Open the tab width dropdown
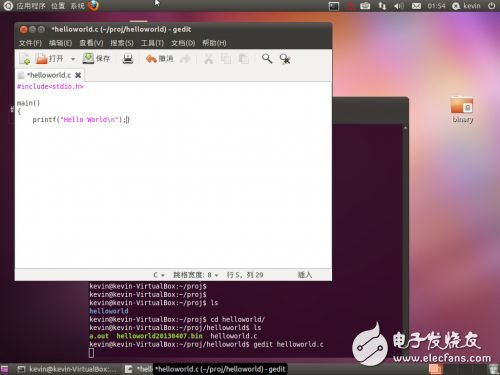Image resolution: width=500 pixels, height=375 pixels. 196,275
